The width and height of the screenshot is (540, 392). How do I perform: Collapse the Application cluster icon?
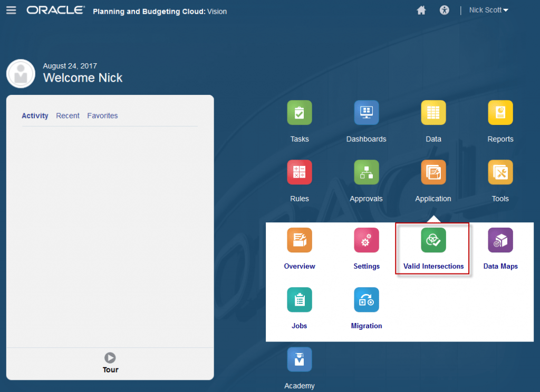click(x=433, y=172)
